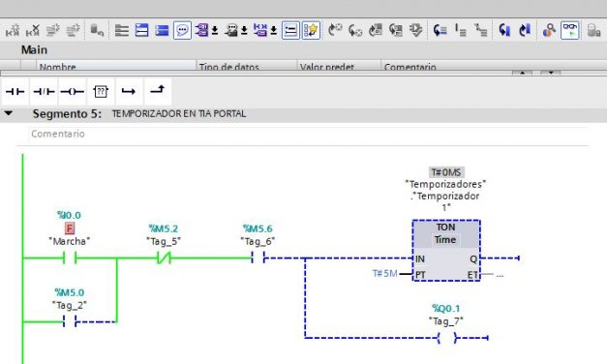Image resolution: width=607 pixels, height=364 pixels.
Task: Select the close branch favorites icon
Action: 158,91
